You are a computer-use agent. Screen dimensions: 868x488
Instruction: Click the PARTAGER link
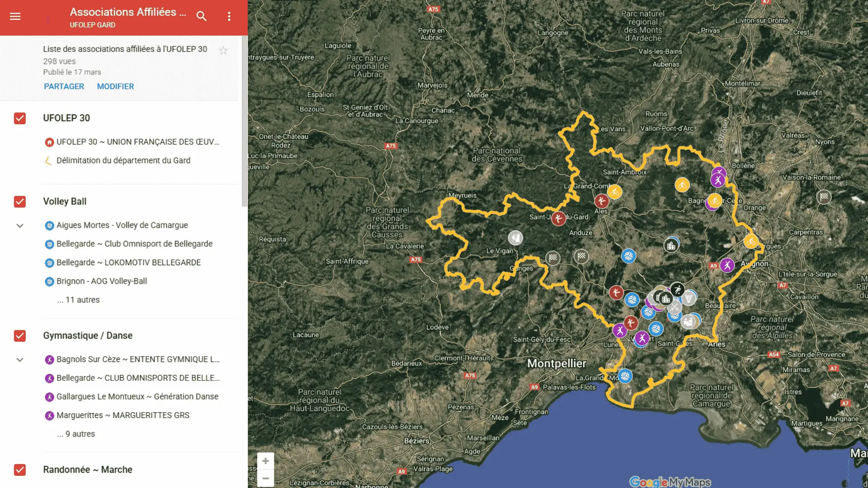64,86
